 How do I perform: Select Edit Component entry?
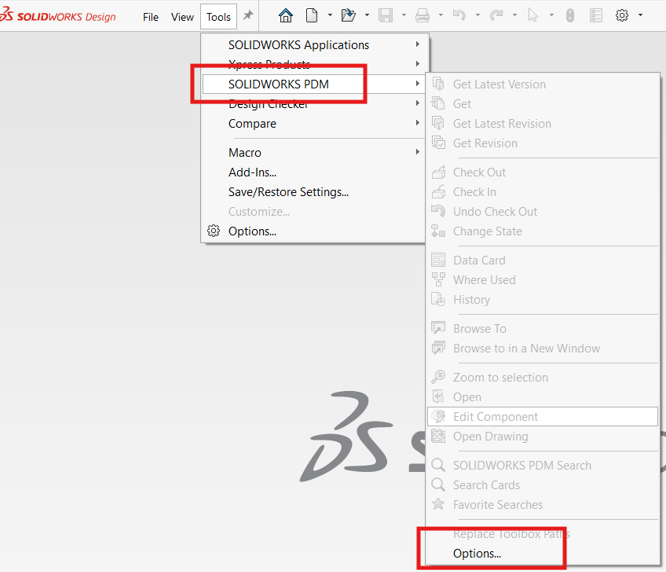point(542,416)
